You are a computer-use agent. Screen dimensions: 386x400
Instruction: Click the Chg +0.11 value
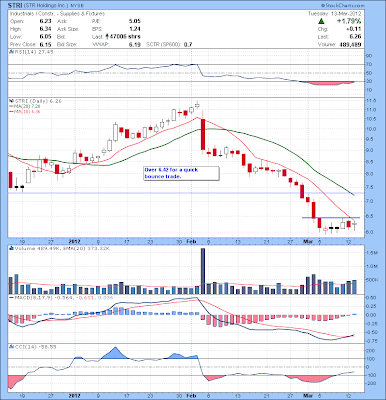point(355,29)
